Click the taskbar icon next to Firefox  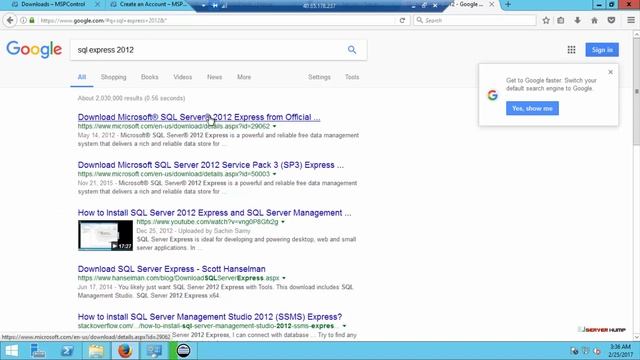pos(154,351)
